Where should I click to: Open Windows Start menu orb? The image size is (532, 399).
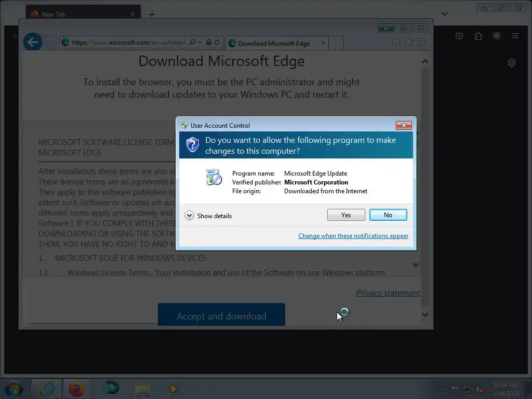click(14, 389)
